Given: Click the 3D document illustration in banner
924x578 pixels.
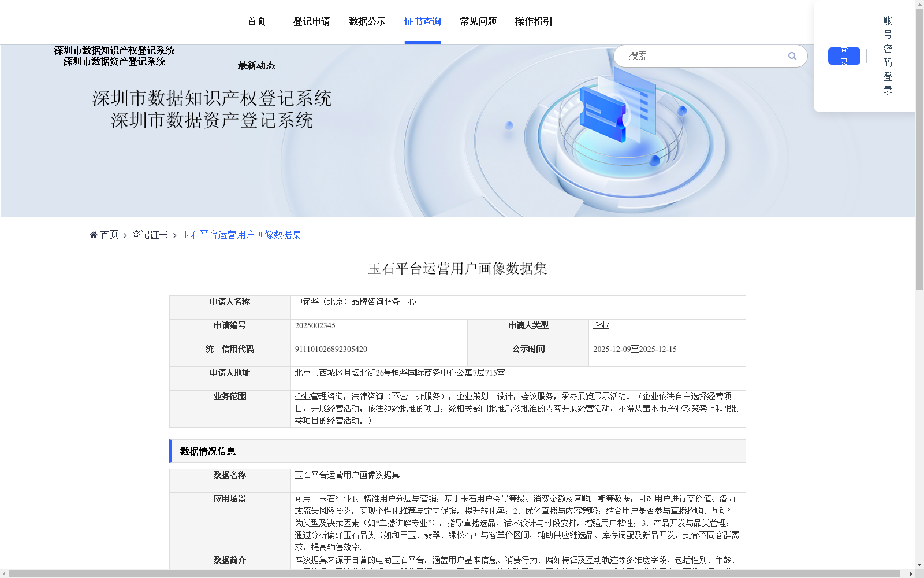Looking at the screenshot, I should click(x=617, y=110).
